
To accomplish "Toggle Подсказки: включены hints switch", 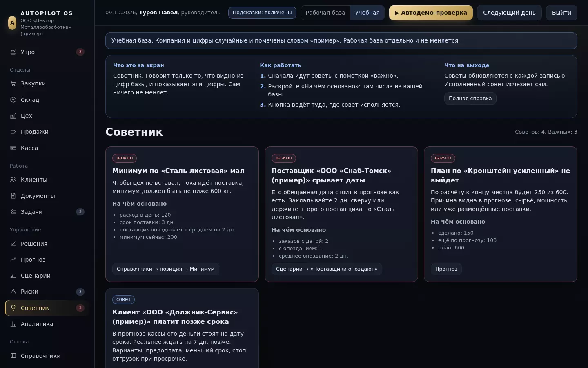I will point(262,13).
